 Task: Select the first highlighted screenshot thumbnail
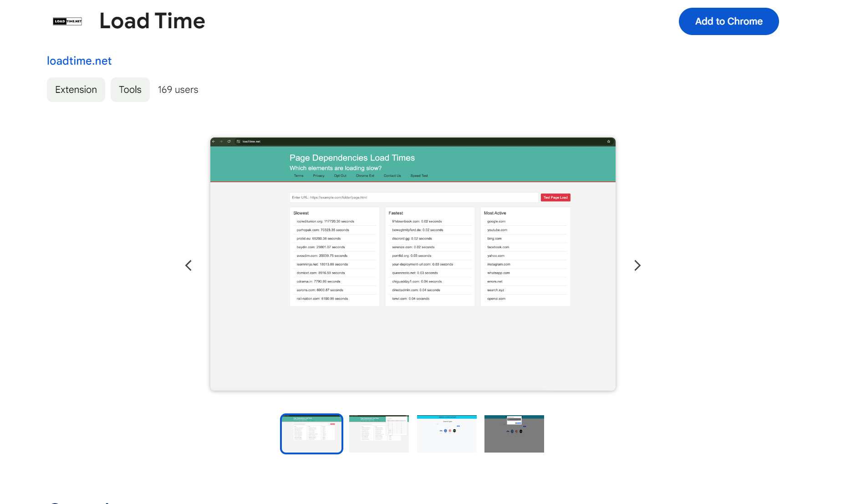[311, 434]
